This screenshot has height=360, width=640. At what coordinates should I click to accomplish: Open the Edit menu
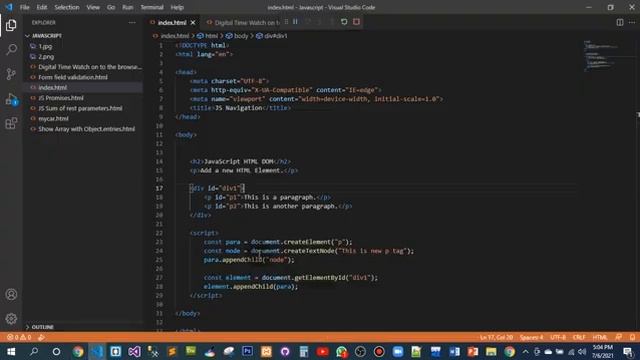42,7
